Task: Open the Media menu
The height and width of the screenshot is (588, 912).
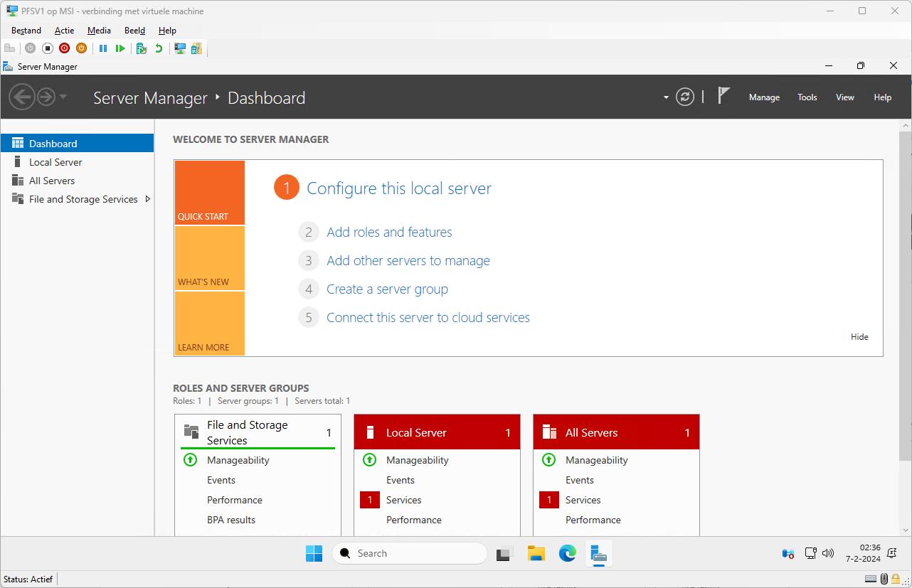Action: pyautogui.click(x=99, y=31)
